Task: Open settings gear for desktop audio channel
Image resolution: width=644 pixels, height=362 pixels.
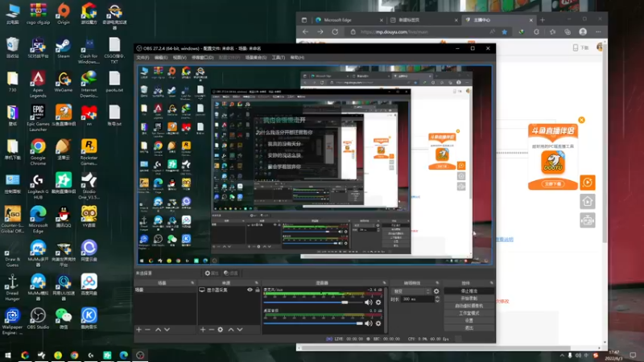Action: pos(378,323)
